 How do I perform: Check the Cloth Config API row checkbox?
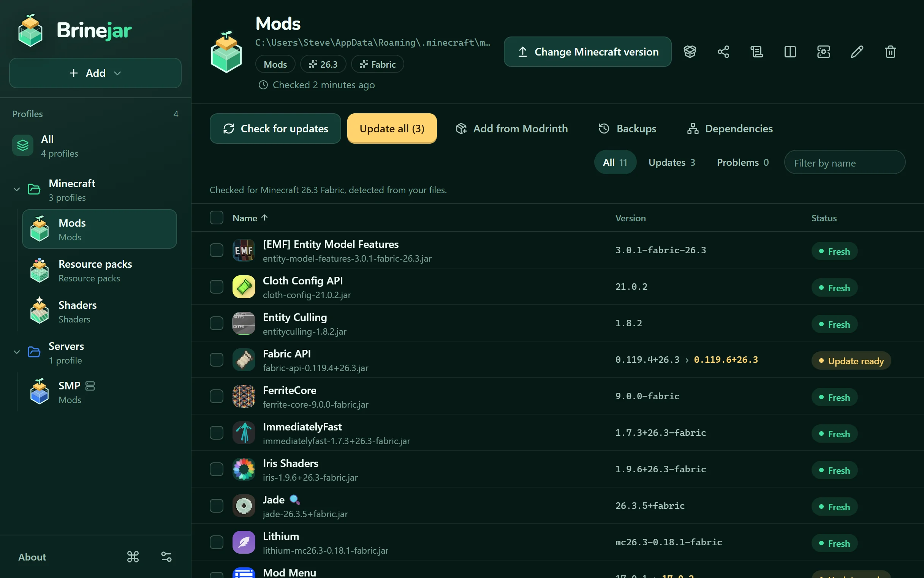coord(217,287)
